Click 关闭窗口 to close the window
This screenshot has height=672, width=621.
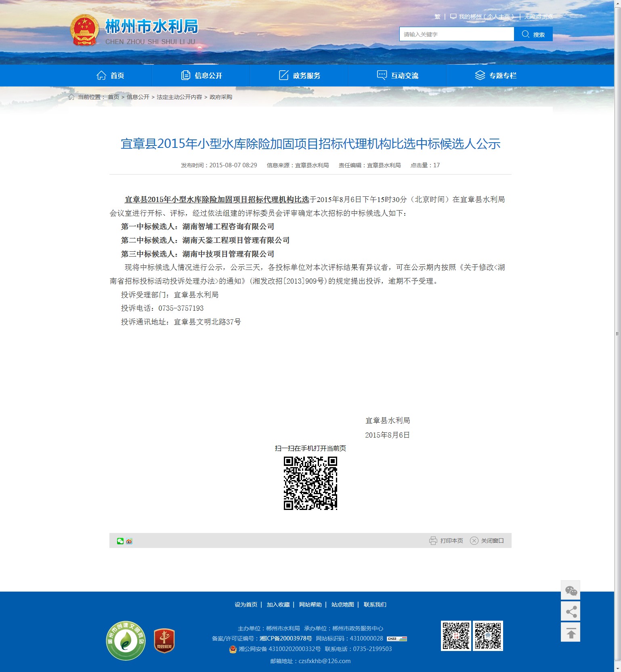click(x=487, y=541)
